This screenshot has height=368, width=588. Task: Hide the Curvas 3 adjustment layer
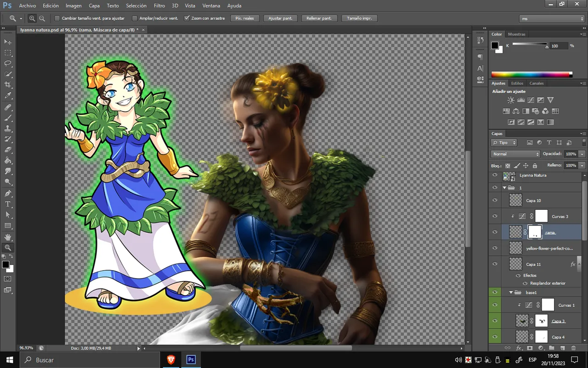[495, 216]
